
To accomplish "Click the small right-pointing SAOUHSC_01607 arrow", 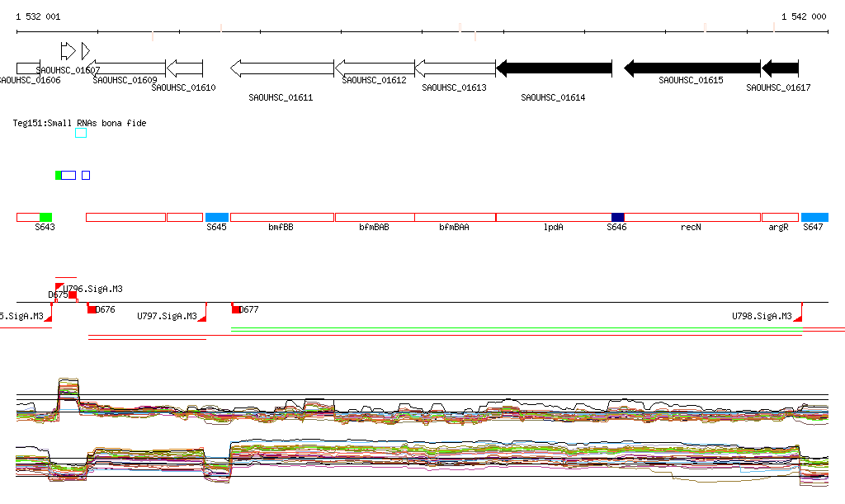I will (x=68, y=51).
